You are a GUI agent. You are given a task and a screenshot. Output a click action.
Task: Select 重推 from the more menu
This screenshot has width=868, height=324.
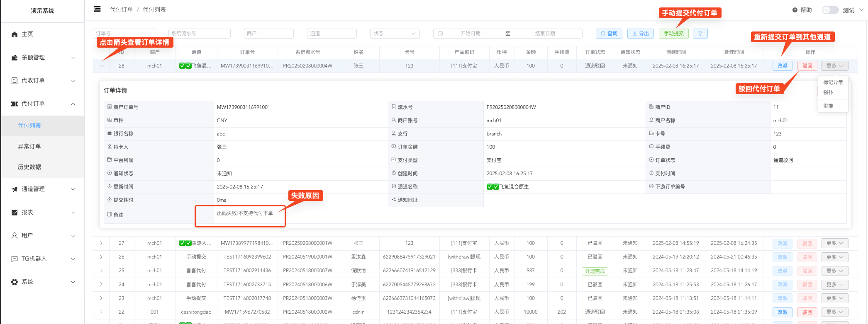[828, 106]
